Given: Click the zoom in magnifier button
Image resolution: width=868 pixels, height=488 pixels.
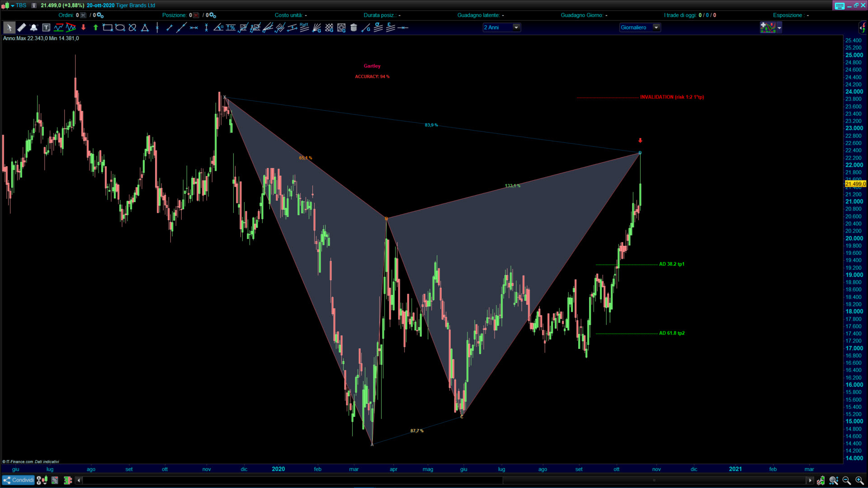Looking at the screenshot, I should coord(859,480).
